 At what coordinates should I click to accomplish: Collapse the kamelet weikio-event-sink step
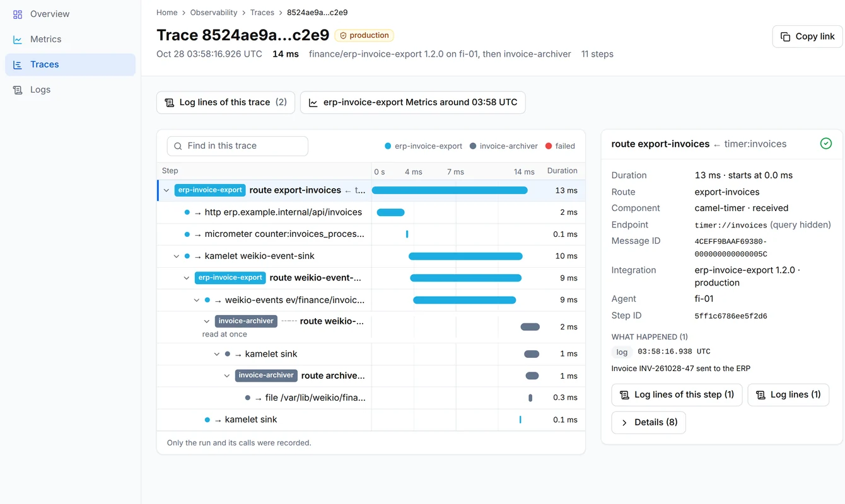pyautogui.click(x=177, y=256)
